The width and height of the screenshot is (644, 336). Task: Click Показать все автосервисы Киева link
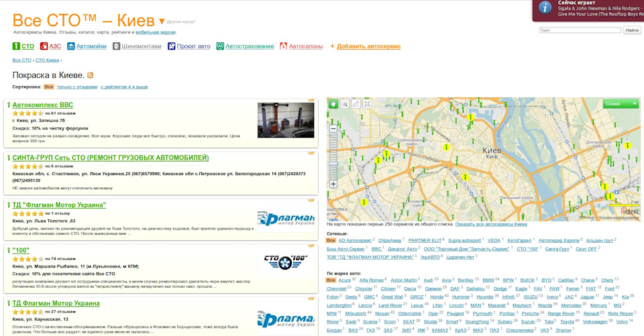[x=491, y=224]
